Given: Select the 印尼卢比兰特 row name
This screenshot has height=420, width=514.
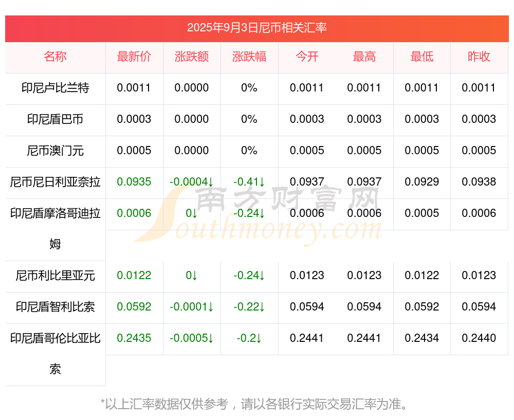Looking at the screenshot, I should (x=55, y=88).
